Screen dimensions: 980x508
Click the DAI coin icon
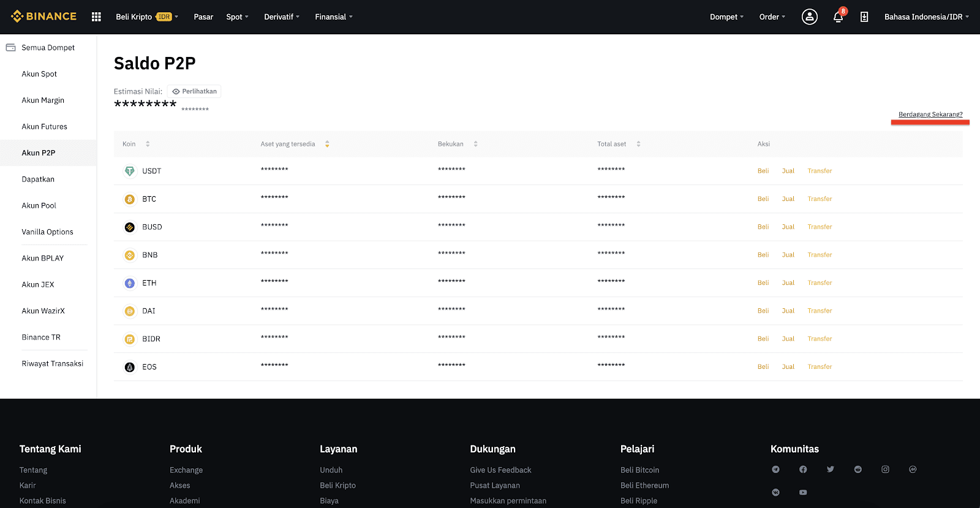tap(130, 311)
